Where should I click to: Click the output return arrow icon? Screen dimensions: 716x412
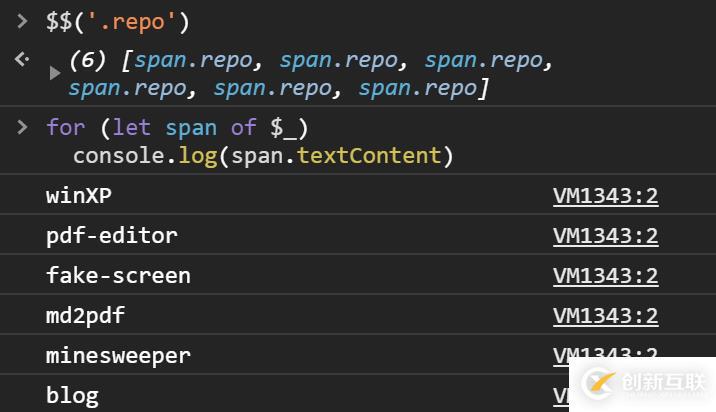point(22,60)
